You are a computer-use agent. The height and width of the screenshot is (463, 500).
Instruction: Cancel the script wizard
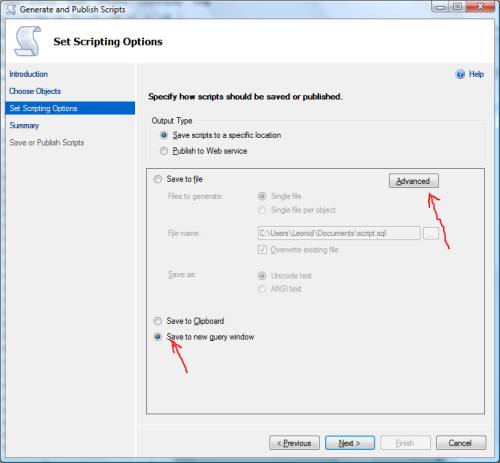(x=461, y=443)
